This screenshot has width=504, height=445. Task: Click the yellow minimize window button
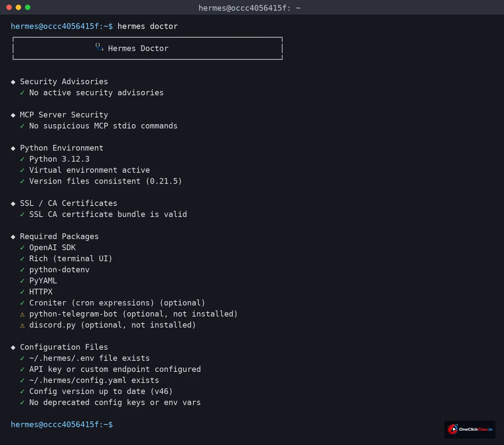pyautogui.click(x=19, y=7)
